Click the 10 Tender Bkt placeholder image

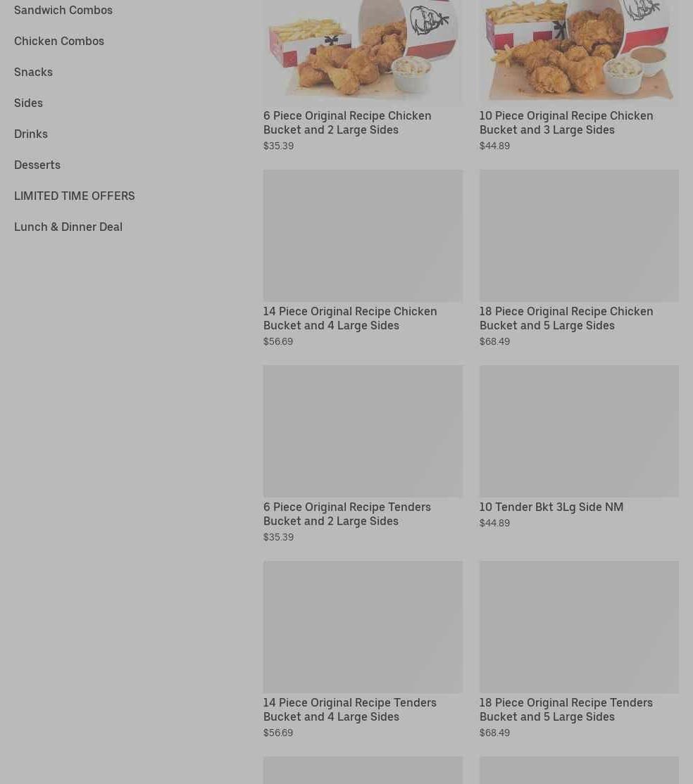coord(579,431)
